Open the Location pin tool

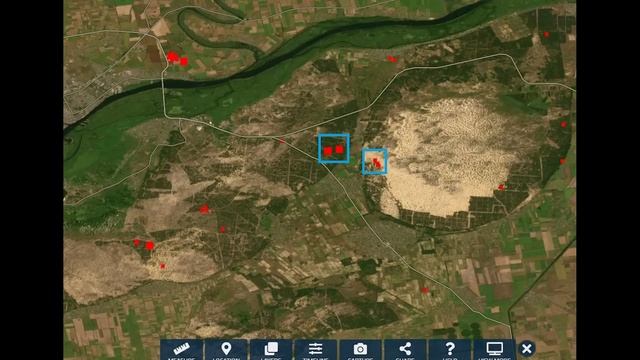[226, 350]
